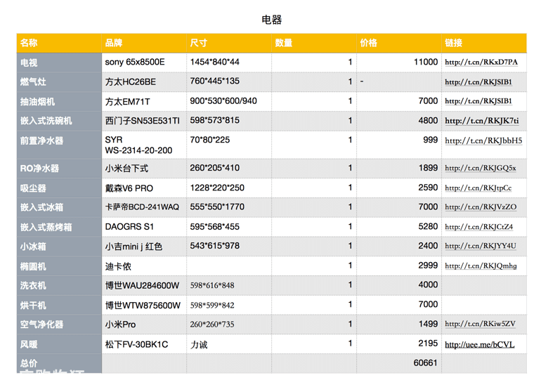Open the http://uee.me/bCVL link
The width and height of the screenshot is (548, 392).
(x=479, y=345)
